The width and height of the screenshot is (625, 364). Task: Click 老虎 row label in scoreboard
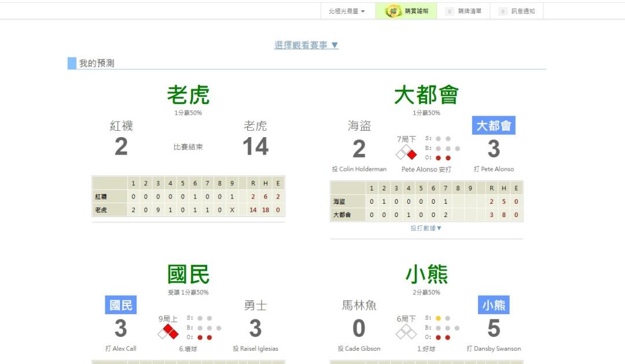click(x=101, y=209)
